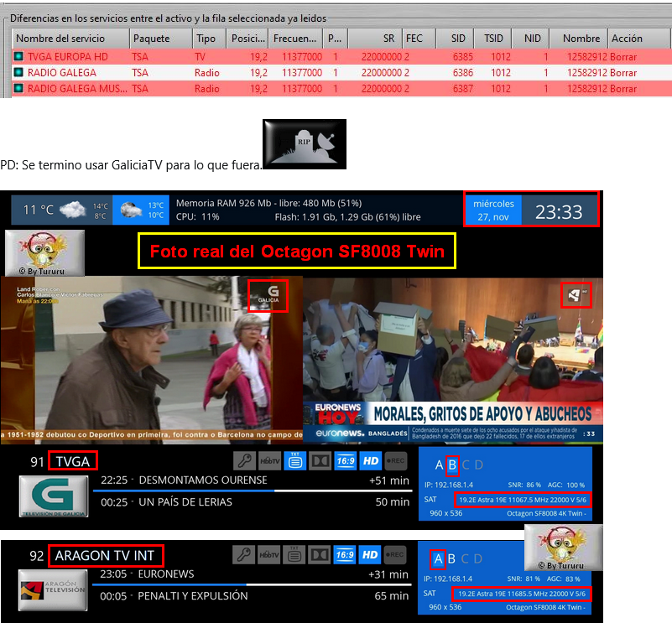Image resolution: width=672 pixels, height=623 pixels.
Task: Click the teletext TXT icon in TVGA infobar
Action: (294, 461)
